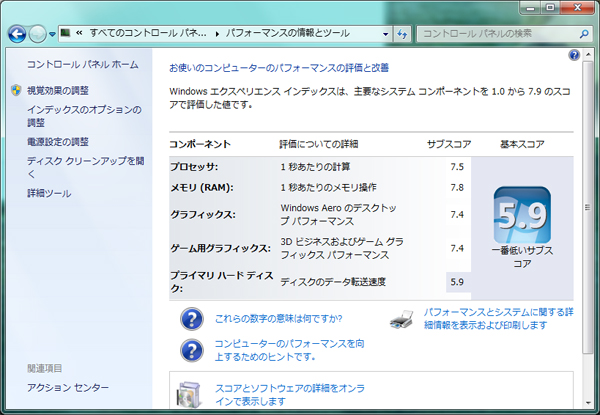Click the printer icon
The height and width of the screenshot is (415, 600).
401,319
